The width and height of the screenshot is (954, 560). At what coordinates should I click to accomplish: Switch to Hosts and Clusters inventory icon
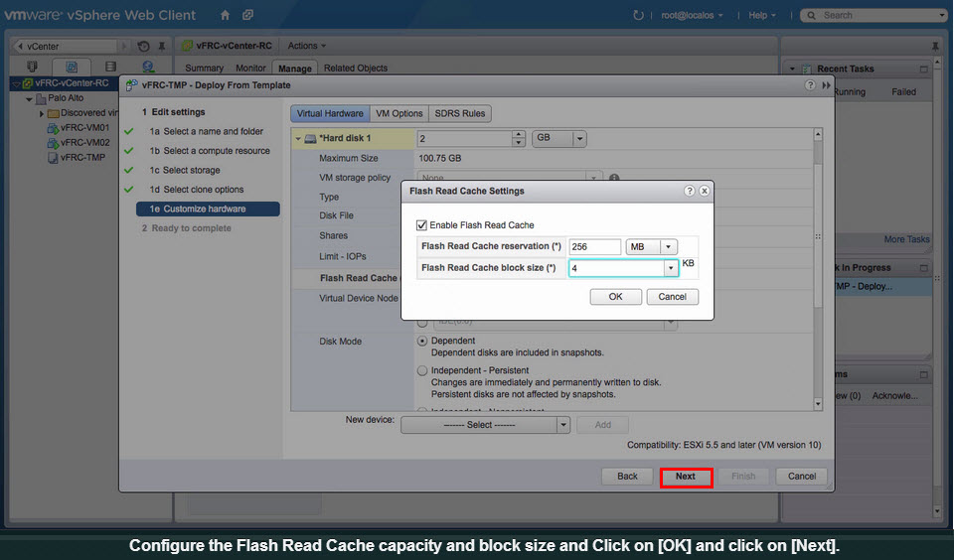tap(32, 67)
